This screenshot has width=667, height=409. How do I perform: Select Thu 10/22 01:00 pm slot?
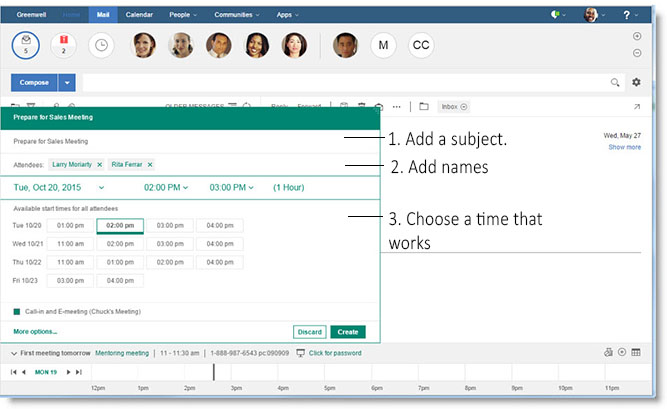coord(120,262)
